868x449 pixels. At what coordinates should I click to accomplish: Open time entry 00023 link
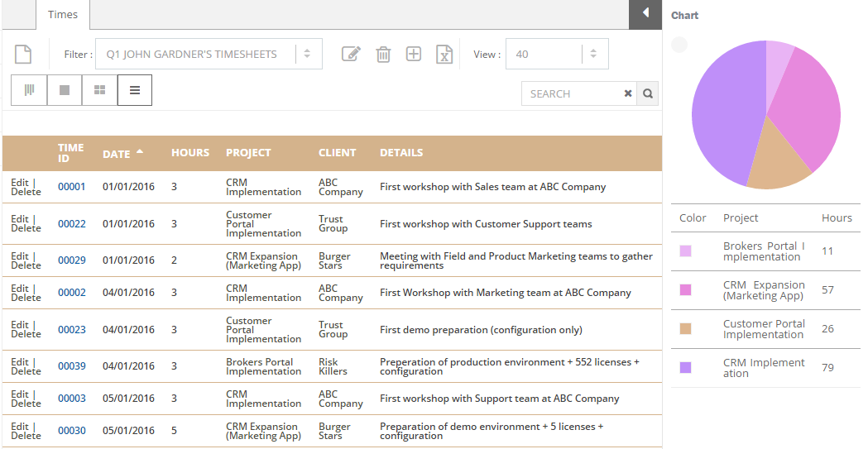pyautogui.click(x=72, y=330)
